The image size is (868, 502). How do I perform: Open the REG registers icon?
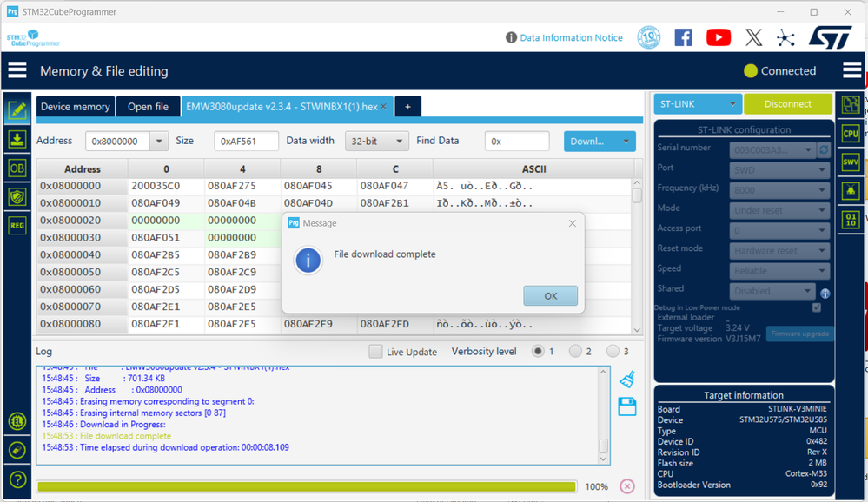(17, 225)
